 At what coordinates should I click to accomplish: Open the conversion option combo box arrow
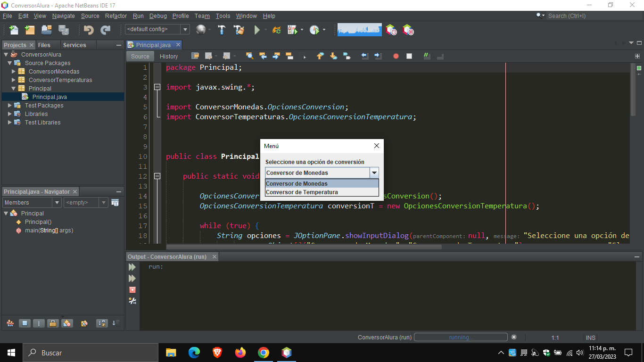point(374,173)
